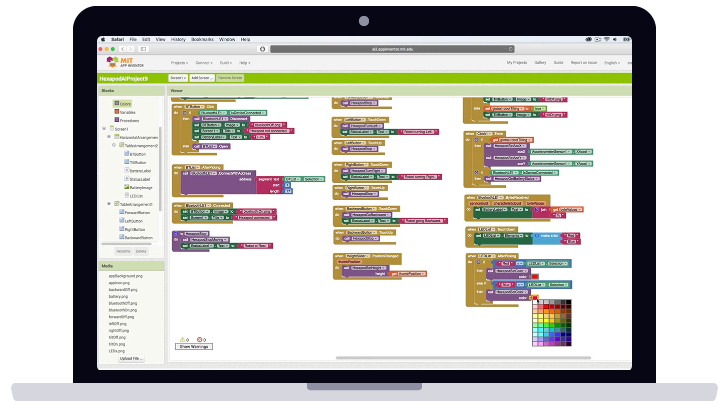Image resolution: width=728 pixels, height=406 pixels.
Task: Click the red error counter icon
Action: (x=201, y=340)
